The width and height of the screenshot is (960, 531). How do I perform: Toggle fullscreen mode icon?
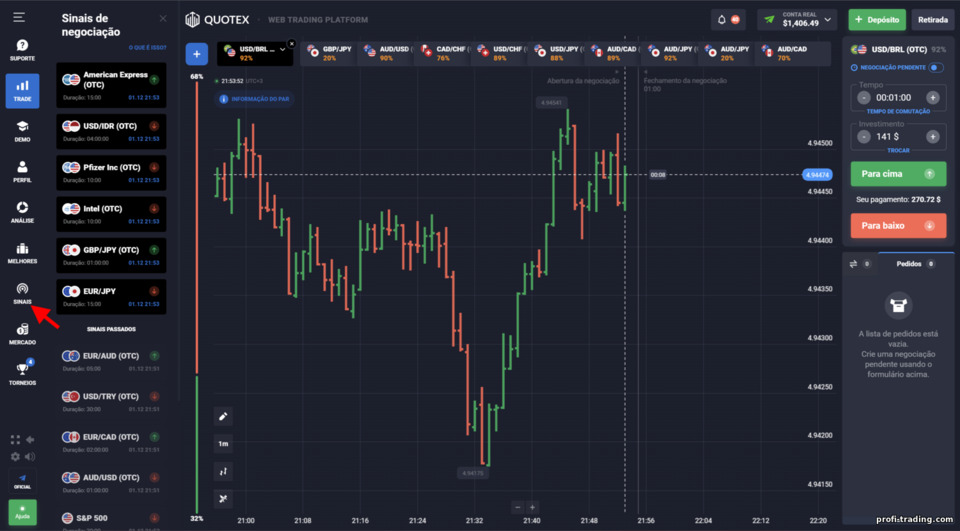15,440
